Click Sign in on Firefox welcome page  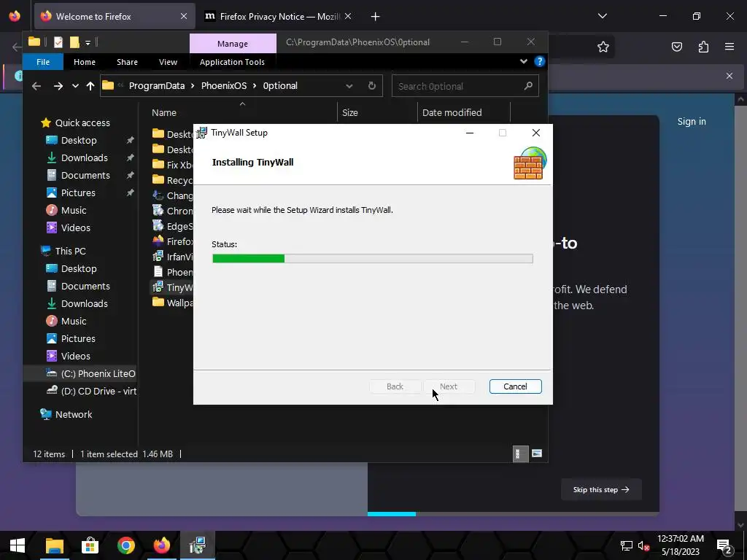click(x=692, y=122)
